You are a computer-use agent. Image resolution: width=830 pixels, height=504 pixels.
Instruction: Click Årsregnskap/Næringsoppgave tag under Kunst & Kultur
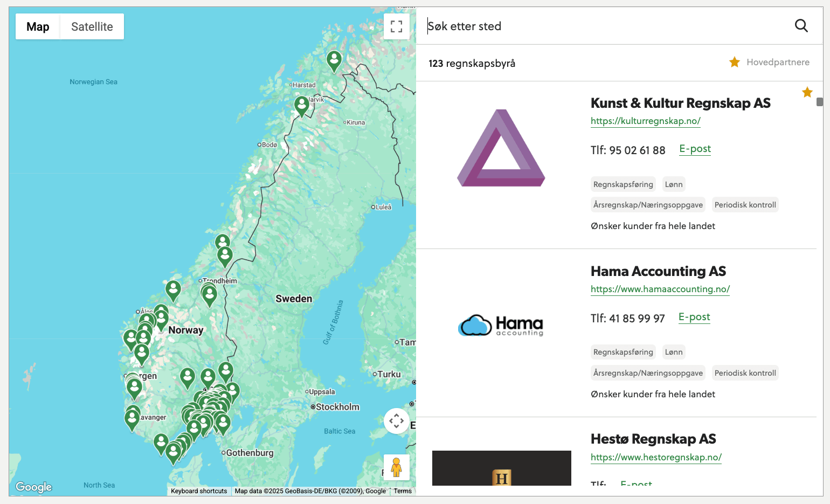[x=648, y=205]
